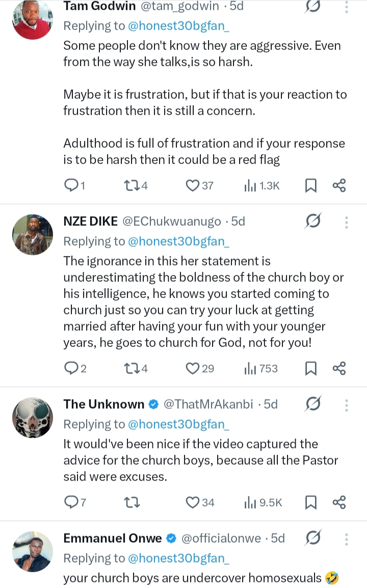Open Grok icon on Emmanuel Onwe's tweet
This screenshot has width=367, height=588.
pos(312,538)
